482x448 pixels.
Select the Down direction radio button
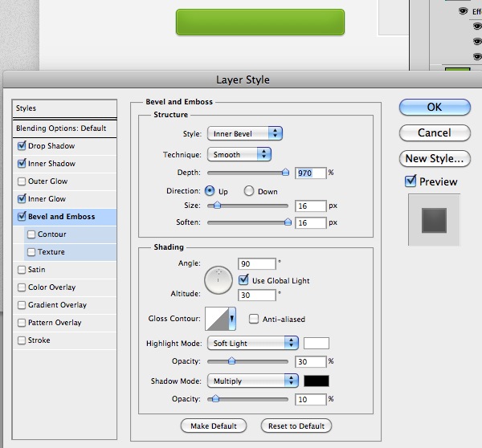point(249,191)
